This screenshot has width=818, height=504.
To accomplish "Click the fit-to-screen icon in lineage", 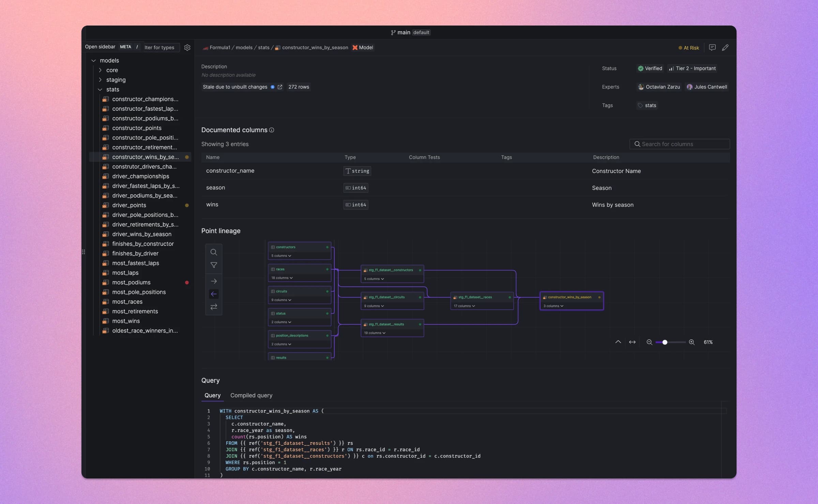I will 632,342.
